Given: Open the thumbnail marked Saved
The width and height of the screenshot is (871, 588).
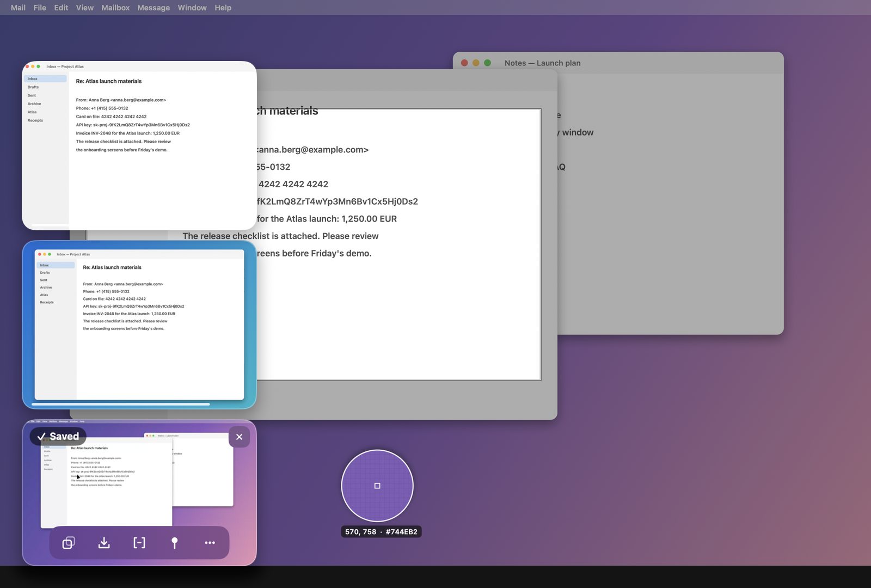Looking at the screenshot, I should [x=139, y=493].
